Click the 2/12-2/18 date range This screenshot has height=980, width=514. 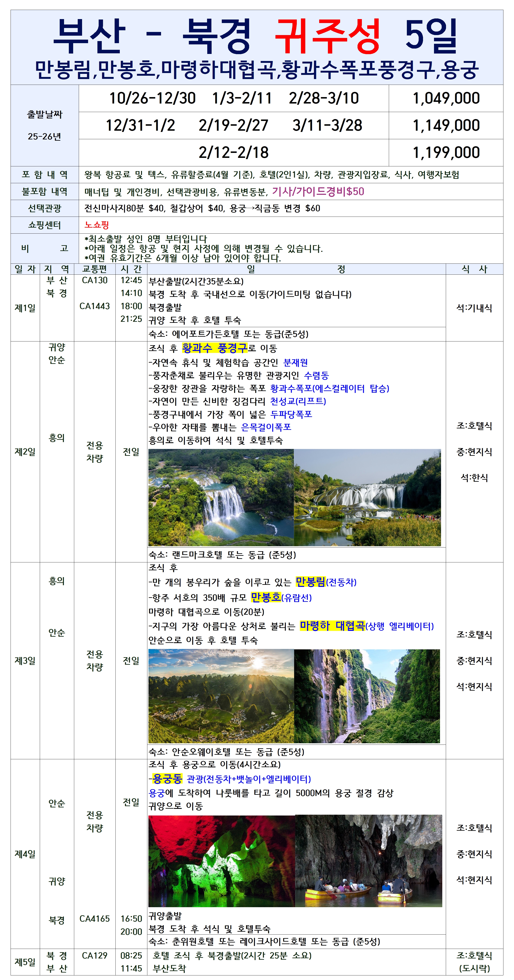[233, 152]
